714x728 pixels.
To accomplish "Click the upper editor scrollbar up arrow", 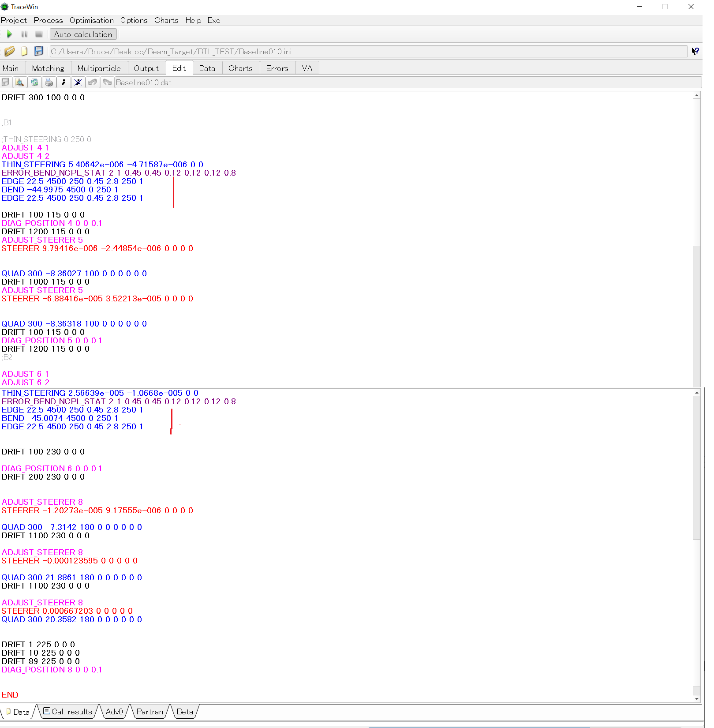I will click(x=697, y=95).
